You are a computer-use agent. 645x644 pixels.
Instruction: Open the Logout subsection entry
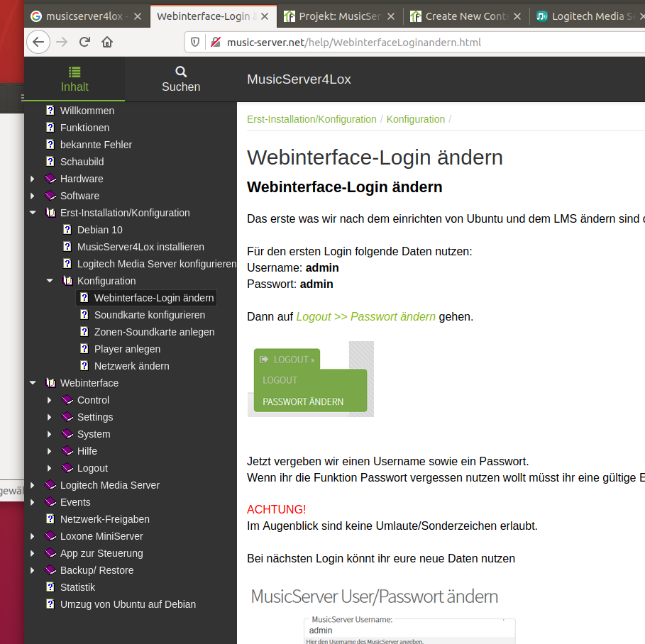tap(92, 468)
